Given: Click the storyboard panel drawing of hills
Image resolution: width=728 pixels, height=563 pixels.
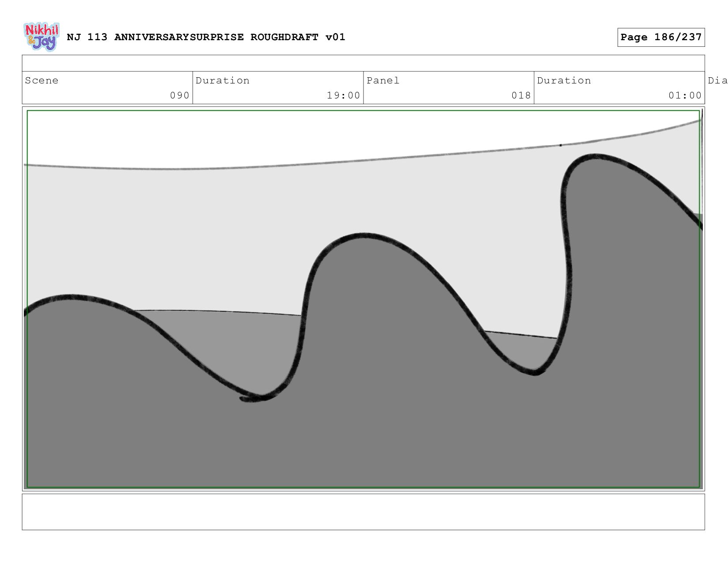Looking at the screenshot, I should [364, 299].
